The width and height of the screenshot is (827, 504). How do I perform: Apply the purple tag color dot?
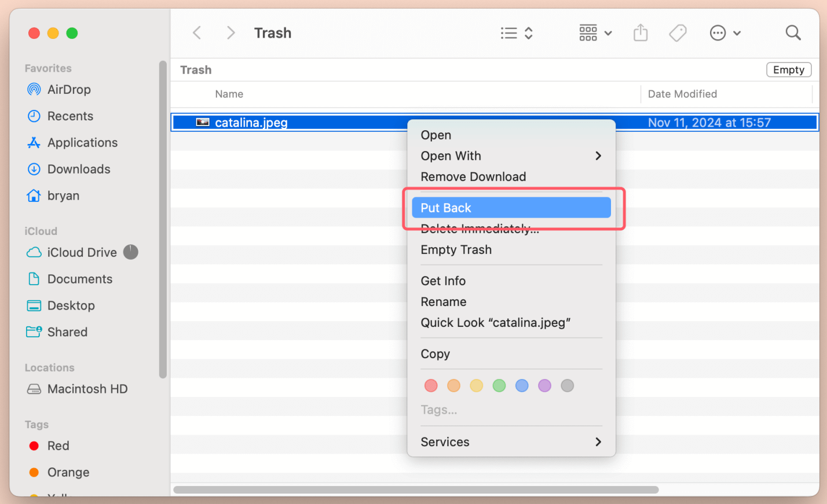[x=544, y=386]
